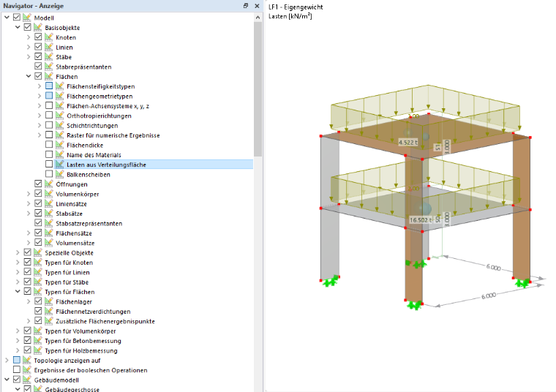
Task: Collapse the Modell tree node
Action: 7,18
